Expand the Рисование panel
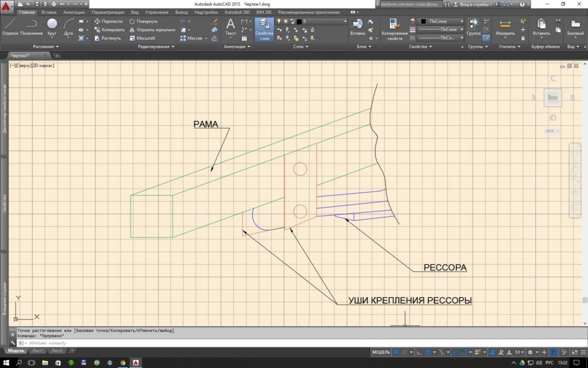The height and width of the screenshot is (368, 588). click(46, 47)
